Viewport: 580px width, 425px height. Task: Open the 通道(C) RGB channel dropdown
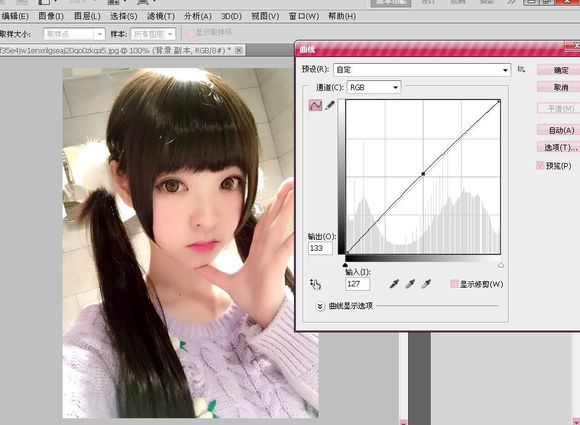[x=374, y=87]
